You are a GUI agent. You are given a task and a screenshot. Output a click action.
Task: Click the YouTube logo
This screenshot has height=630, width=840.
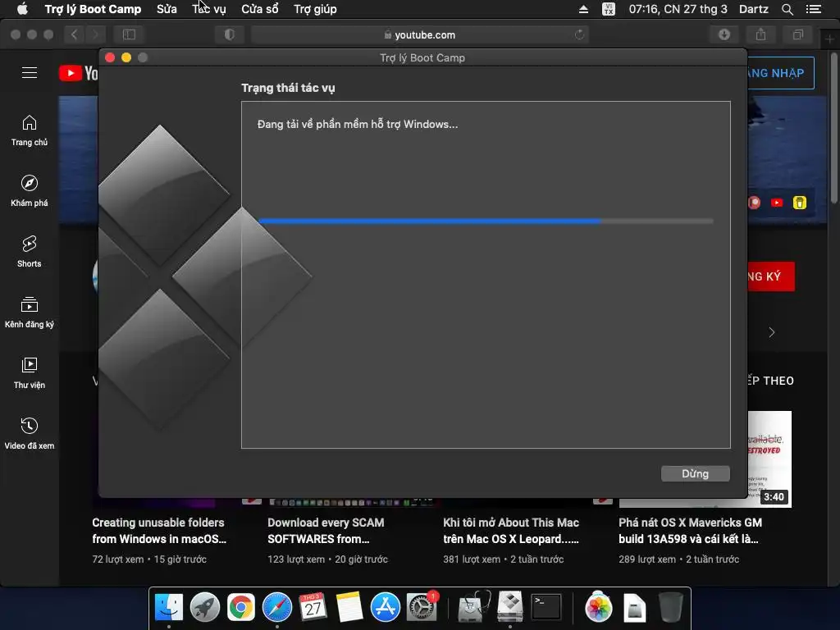pyautogui.click(x=78, y=73)
